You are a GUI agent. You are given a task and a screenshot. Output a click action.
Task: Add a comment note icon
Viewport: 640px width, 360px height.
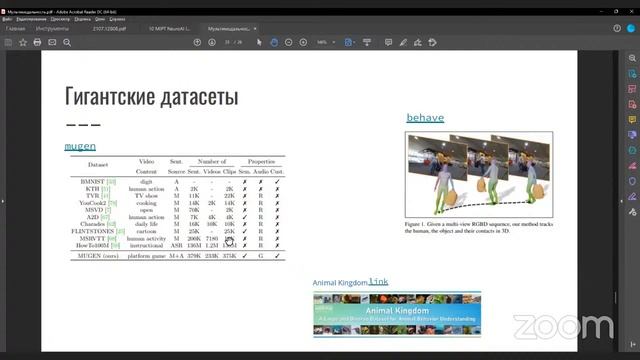pos(388,42)
